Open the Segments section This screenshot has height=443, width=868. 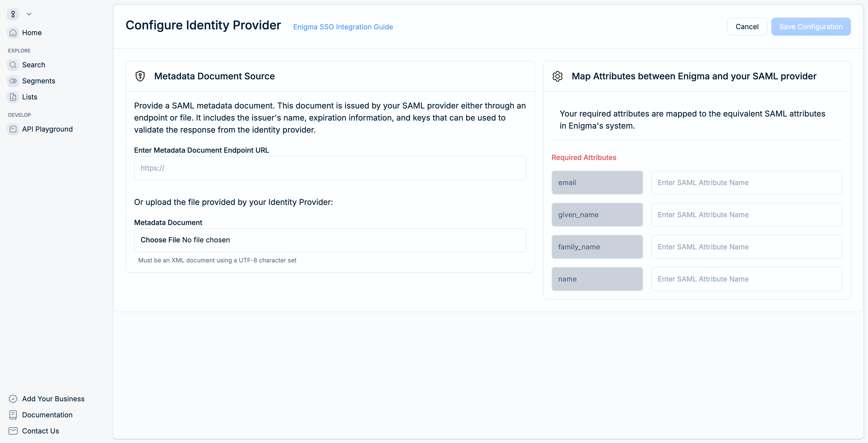click(38, 81)
